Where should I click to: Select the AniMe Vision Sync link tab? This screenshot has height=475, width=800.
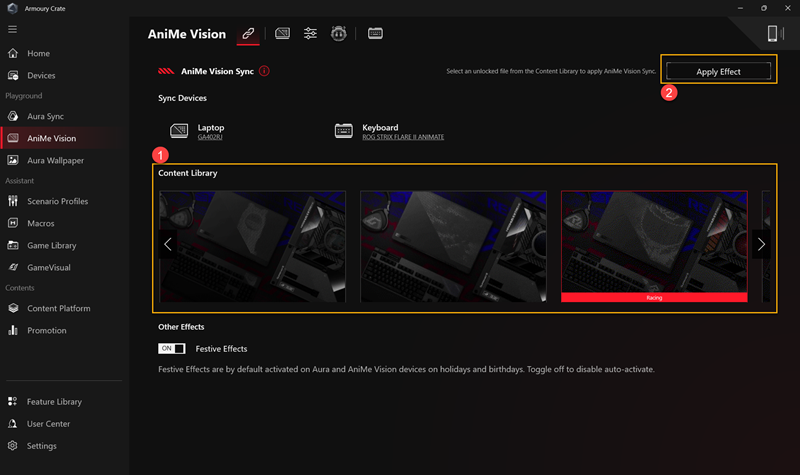pyautogui.click(x=248, y=34)
